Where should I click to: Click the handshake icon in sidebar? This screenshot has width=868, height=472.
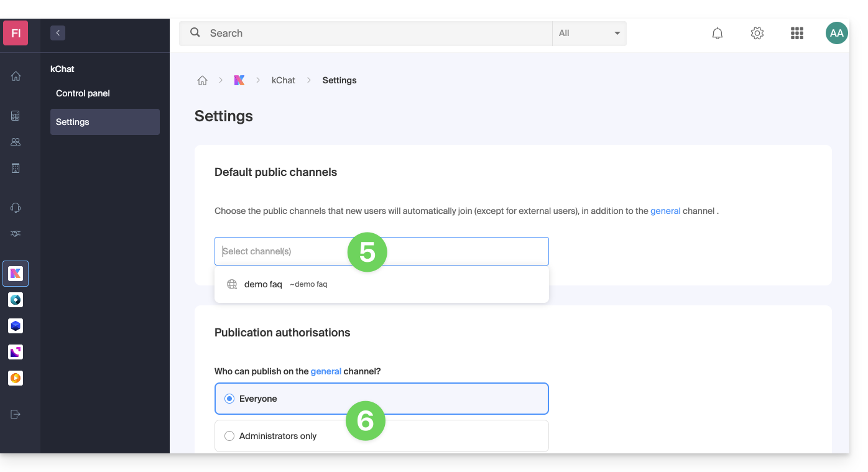click(16, 234)
